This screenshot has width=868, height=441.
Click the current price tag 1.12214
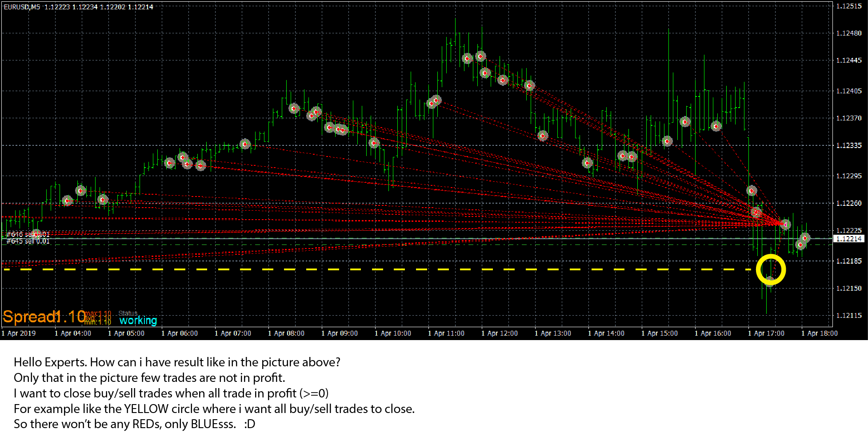849,239
